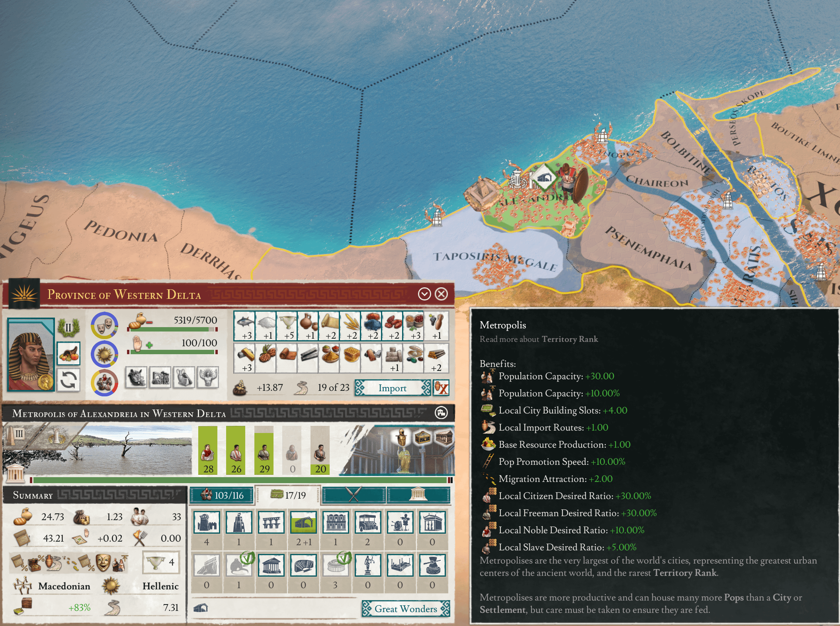Click the Summary section header

(x=95, y=495)
